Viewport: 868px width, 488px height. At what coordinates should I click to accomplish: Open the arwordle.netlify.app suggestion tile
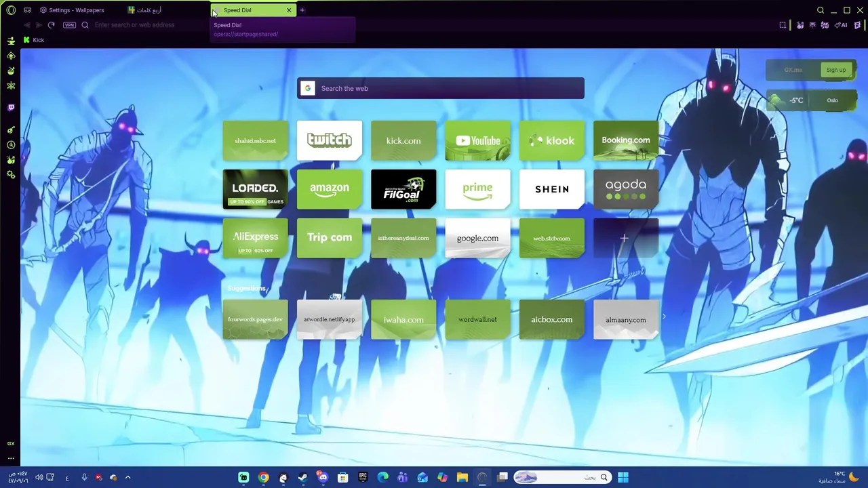[x=330, y=319]
